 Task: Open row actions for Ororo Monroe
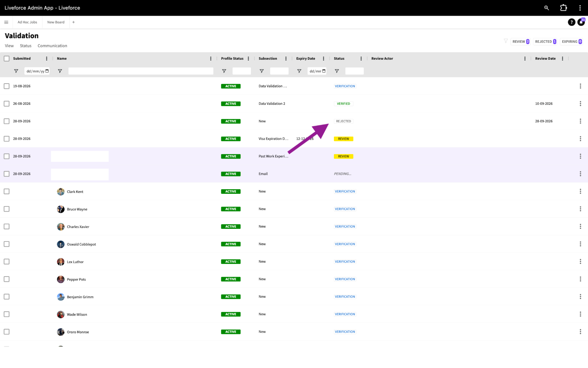580,332
